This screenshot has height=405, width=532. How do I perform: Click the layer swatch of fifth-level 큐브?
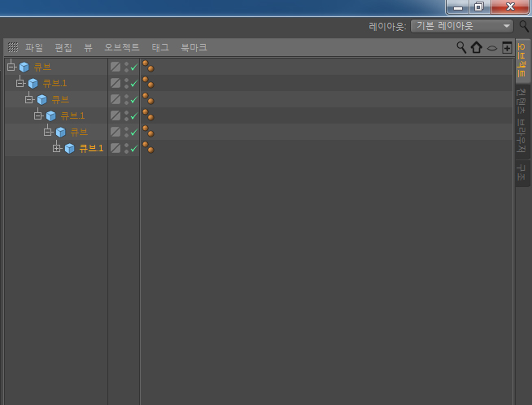pos(116,132)
